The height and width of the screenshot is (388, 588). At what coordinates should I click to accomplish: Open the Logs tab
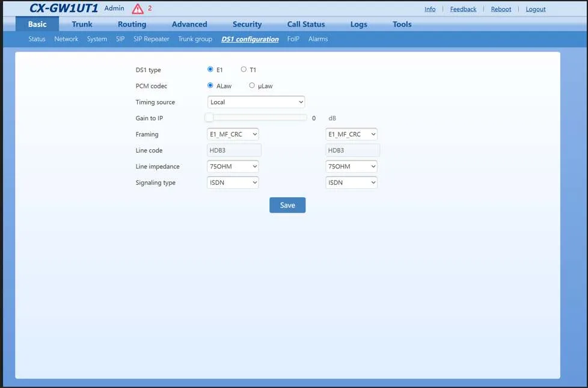pos(359,24)
